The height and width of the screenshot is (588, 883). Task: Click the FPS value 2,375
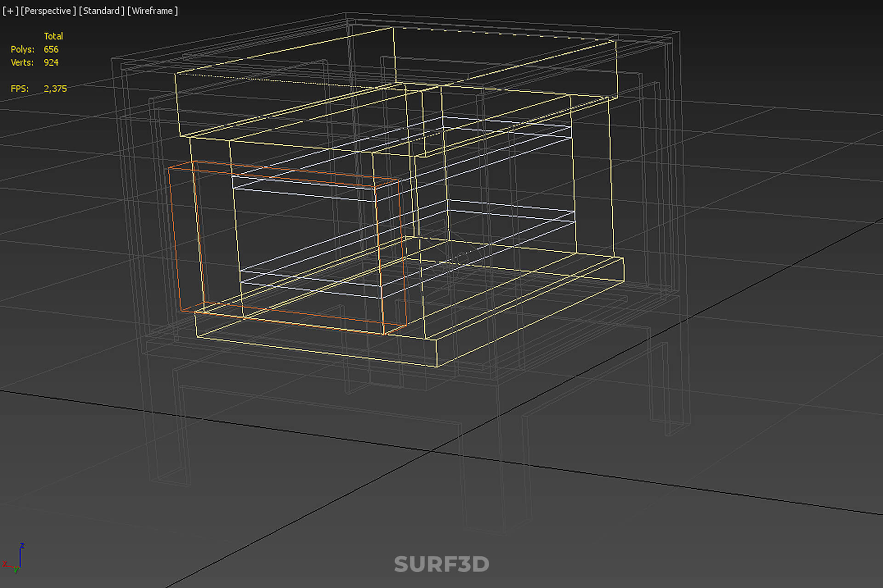click(x=55, y=89)
